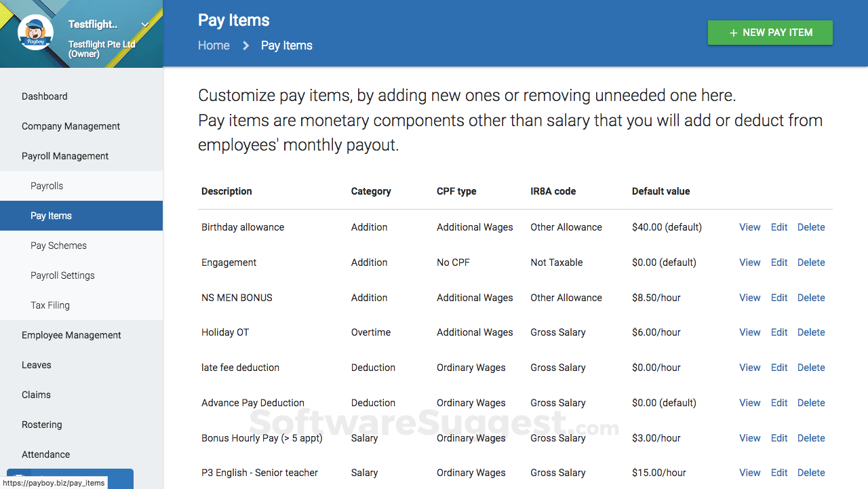Screen dimensions: 868x489
Task: Delete the NS MEN BONUS item
Action: pyautogui.click(x=811, y=298)
